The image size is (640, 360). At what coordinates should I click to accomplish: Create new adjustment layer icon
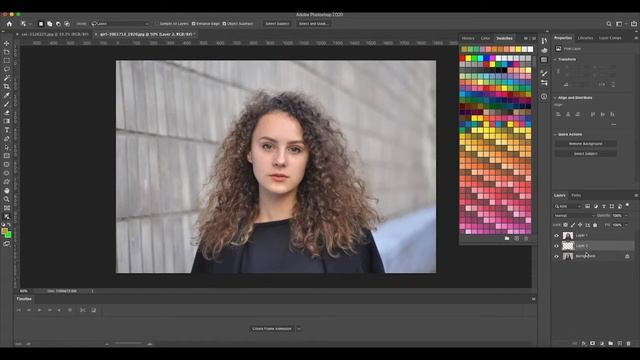click(602, 344)
